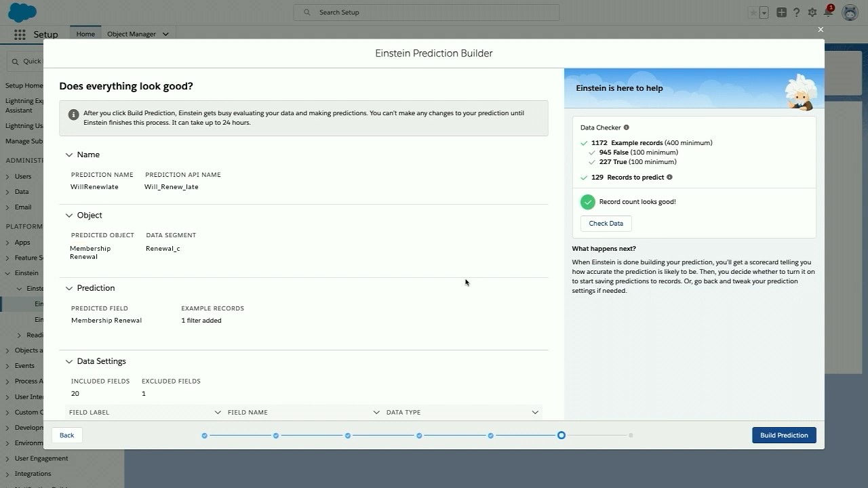Screen dimensions: 868x488
Task: Click the '945 False' record count
Action: (x=638, y=152)
